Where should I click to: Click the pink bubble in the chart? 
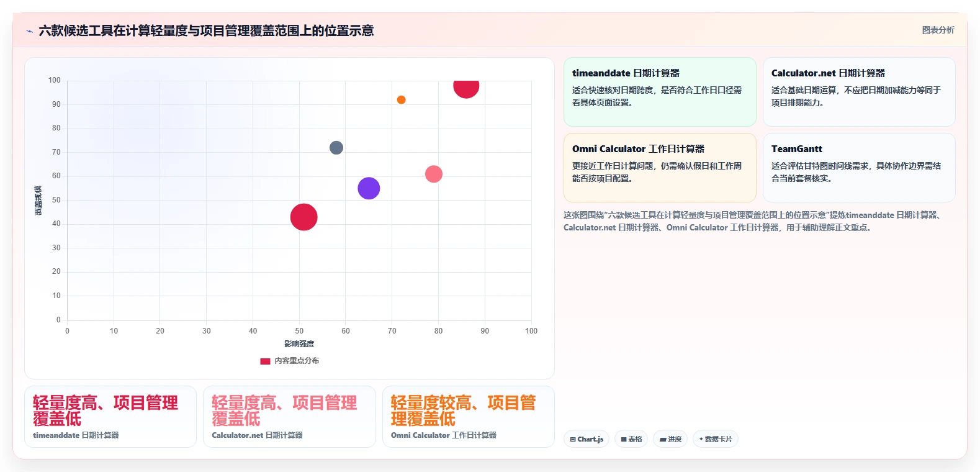434,174
